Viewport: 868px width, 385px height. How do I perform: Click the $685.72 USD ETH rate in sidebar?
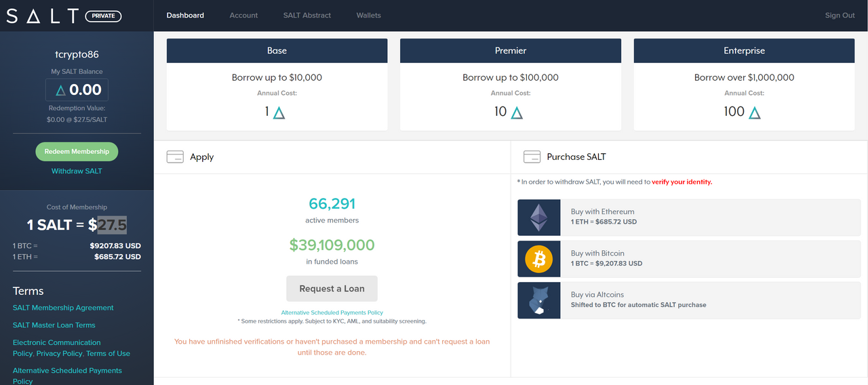117,257
